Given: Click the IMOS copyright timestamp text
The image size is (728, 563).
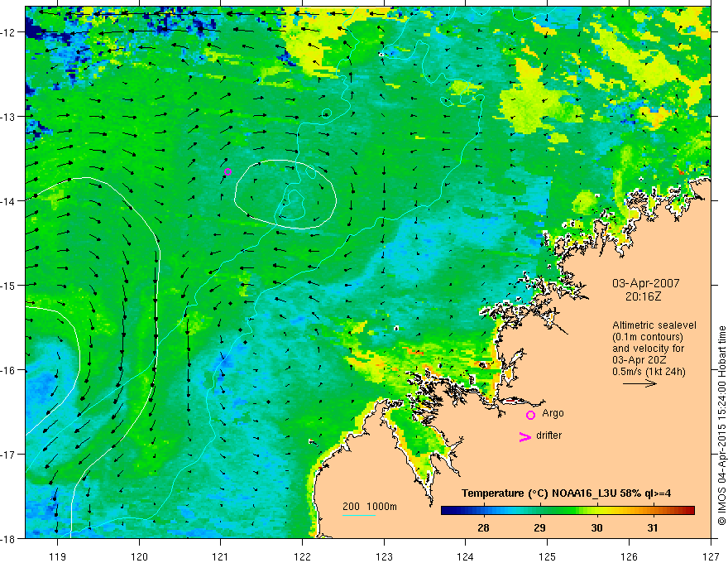Looking at the screenshot, I should click(722, 426).
